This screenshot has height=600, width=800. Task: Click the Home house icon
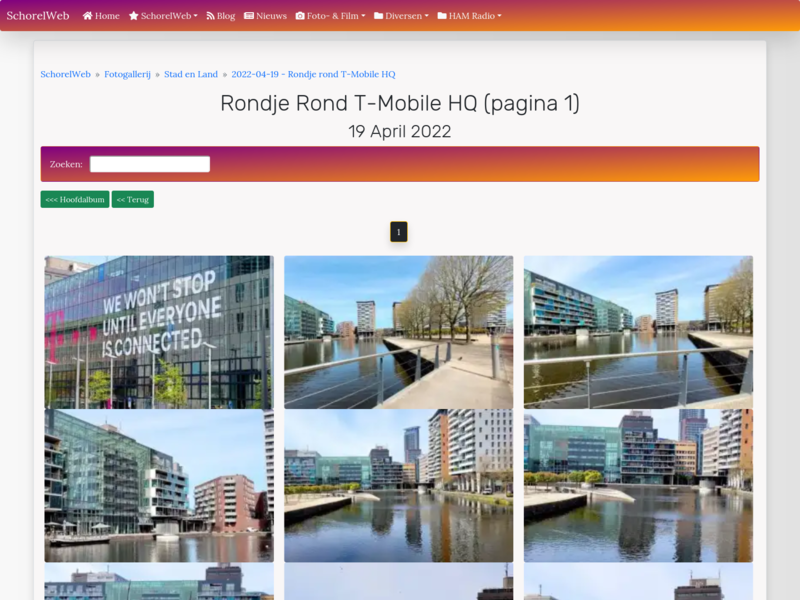pos(87,16)
